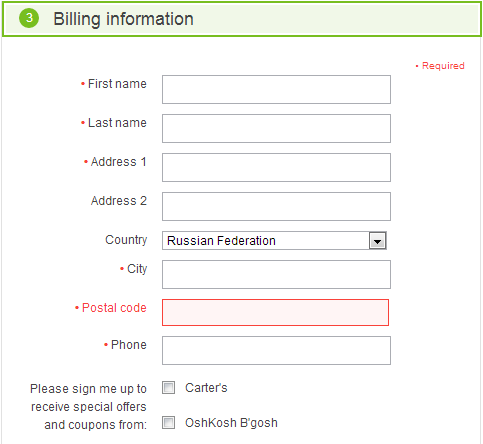Click the Phone field label
The width and height of the screenshot is (483, 444).
[129, 345]
